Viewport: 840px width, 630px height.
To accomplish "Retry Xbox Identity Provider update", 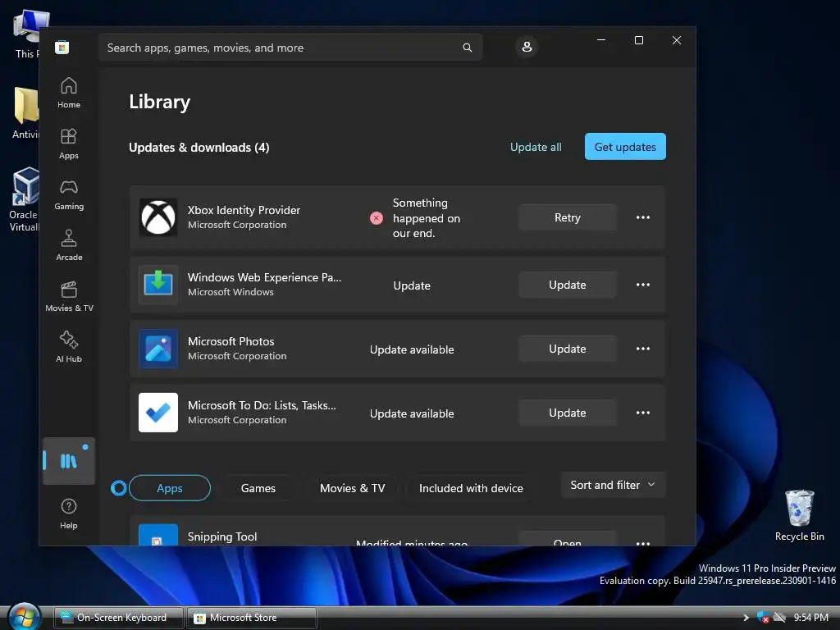I will point(568,217).
